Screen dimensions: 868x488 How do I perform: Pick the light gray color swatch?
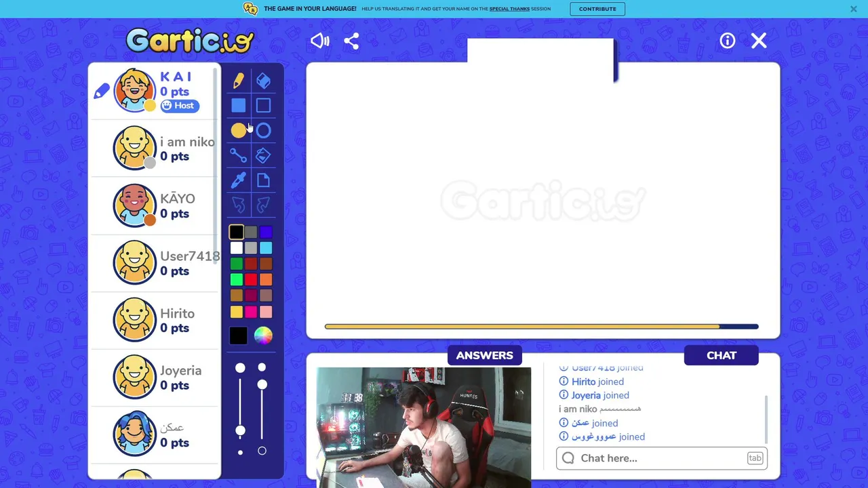(x=251, y=248)
